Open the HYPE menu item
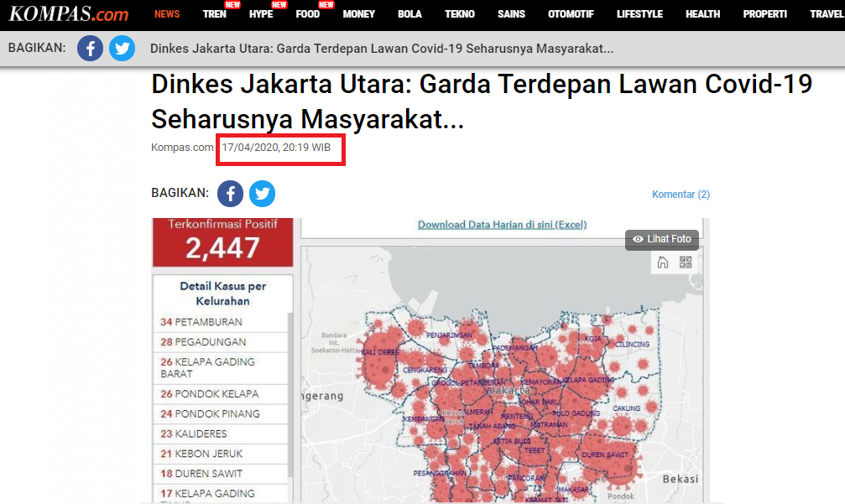The height and width of the screenshot is (504, 845). pos(261,14)
